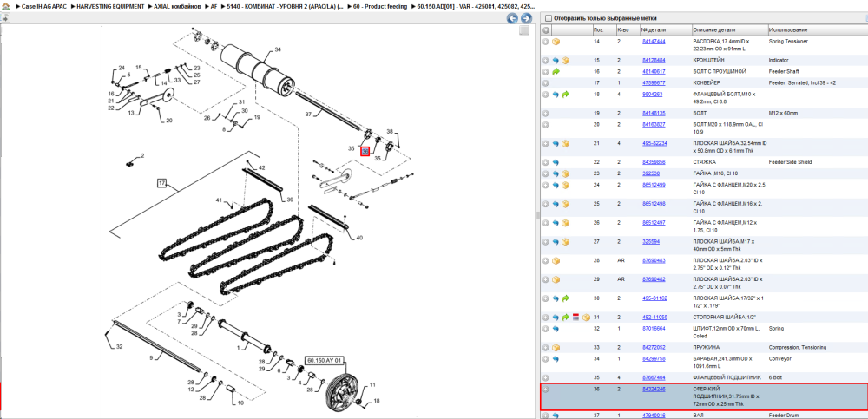Open part number link 492-11058
868x419 pixels.
coord(654,318)
